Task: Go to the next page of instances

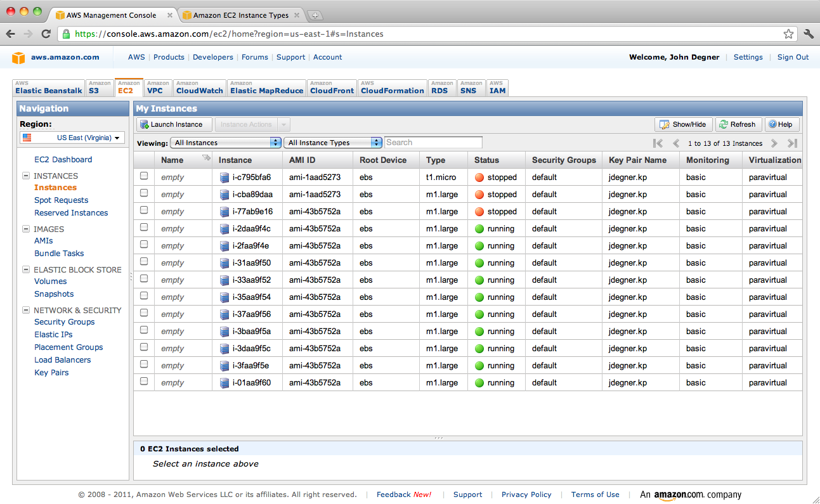Action: pyautogui.click(x=774, y=143)
